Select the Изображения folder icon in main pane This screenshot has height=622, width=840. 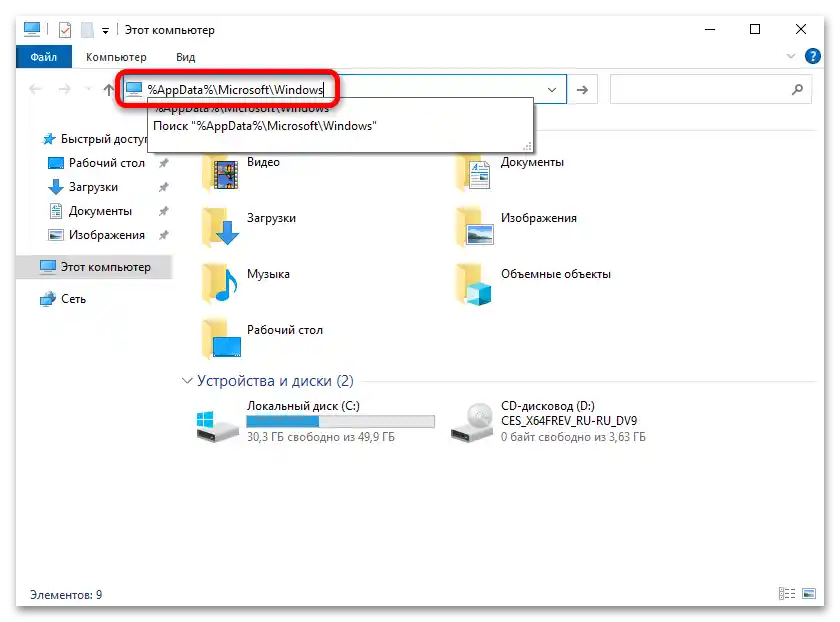click(x=474, y=227)
